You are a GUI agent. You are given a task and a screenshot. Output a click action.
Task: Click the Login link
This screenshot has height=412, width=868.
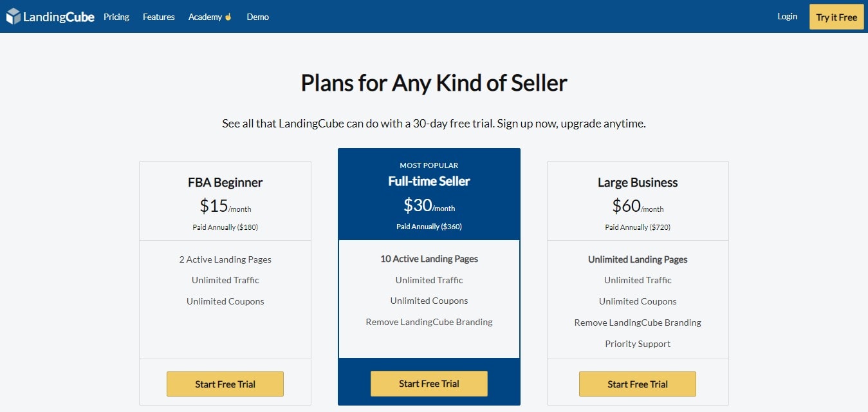[788, 16]
